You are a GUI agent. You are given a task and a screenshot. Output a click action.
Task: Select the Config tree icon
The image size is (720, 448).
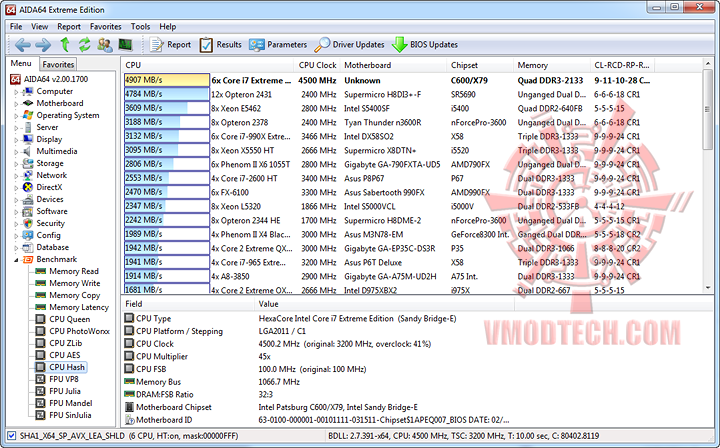(28, 235)
